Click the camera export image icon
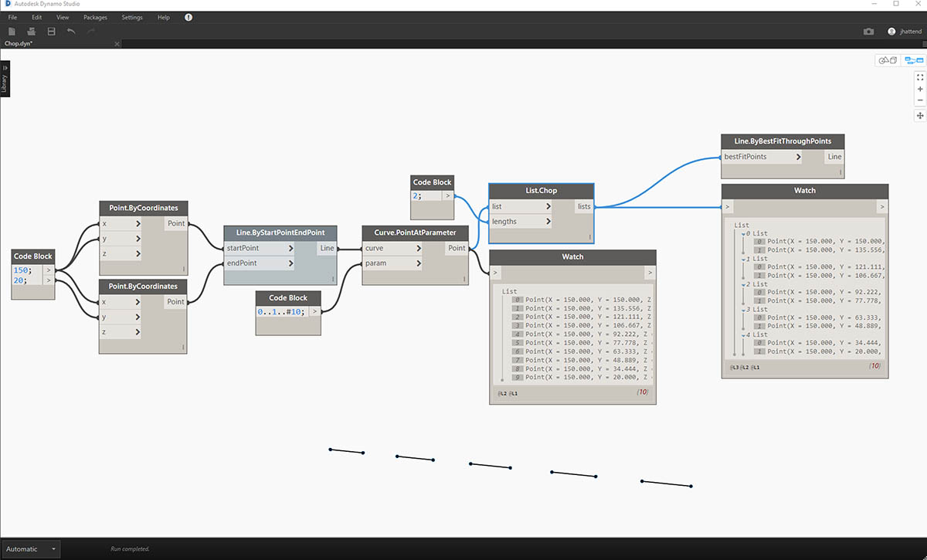 point(869,32)
